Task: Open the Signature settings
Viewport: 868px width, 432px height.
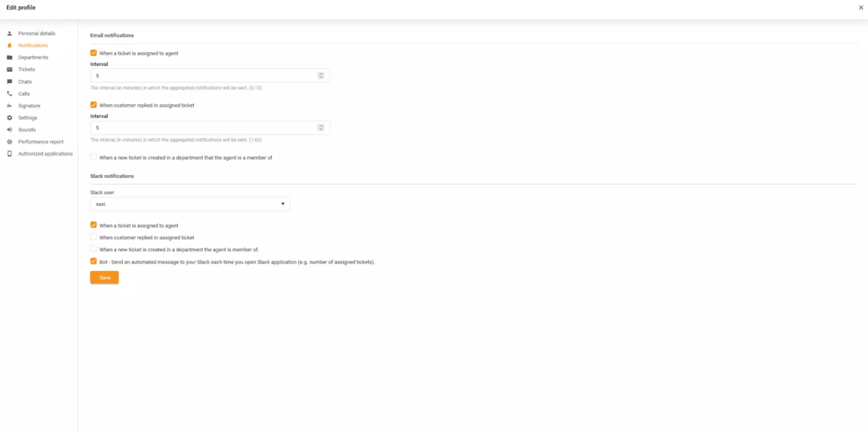Action: [x=9, y=106]
